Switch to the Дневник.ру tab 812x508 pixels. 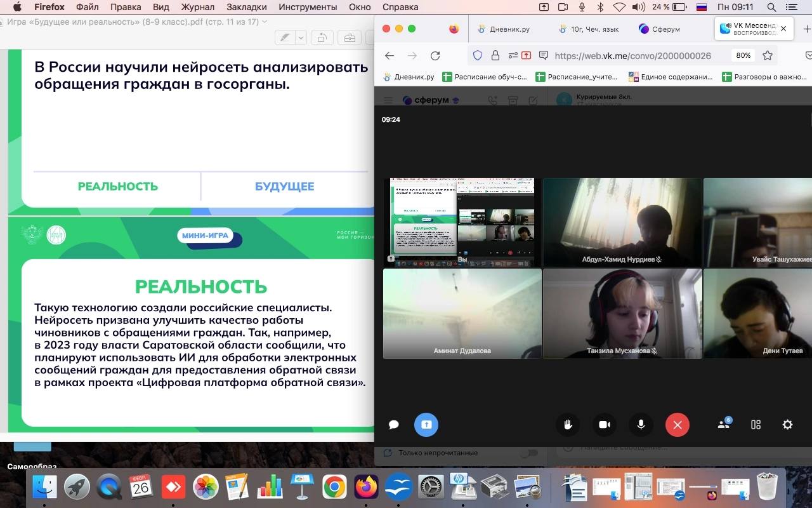tap(503, 29)
